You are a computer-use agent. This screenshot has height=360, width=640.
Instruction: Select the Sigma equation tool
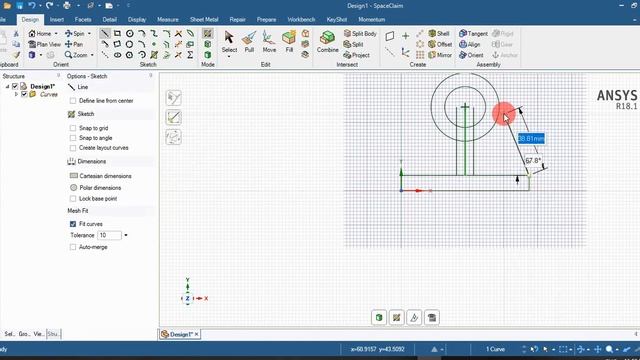pyautogui.click(x=190, y=55)
